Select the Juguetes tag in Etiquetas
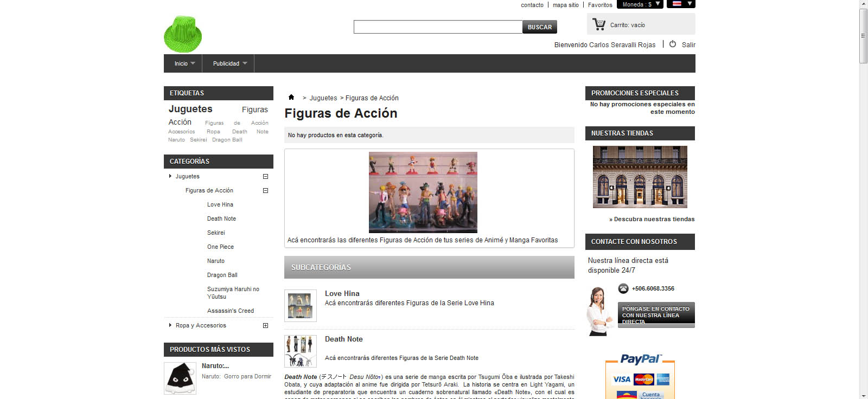868x399 pixels. point(190,109)
